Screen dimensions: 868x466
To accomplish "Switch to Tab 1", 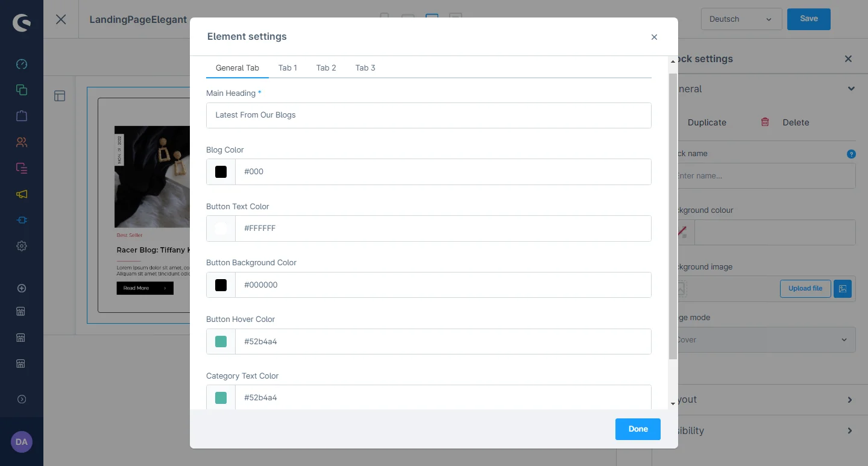I will point(288,68).
